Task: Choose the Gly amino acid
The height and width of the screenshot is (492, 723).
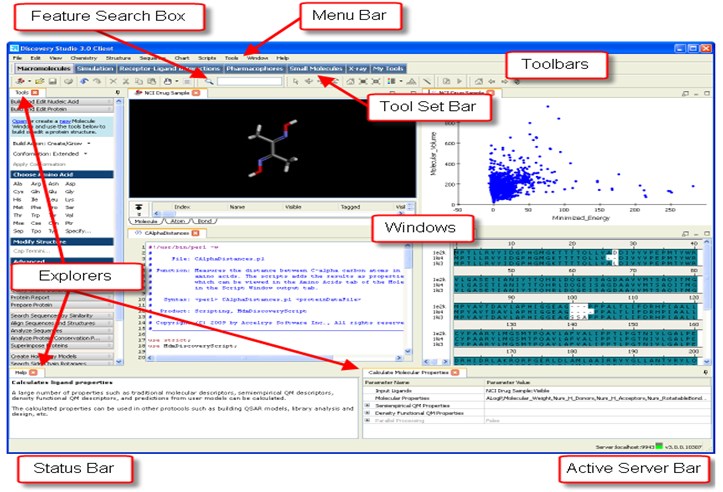Action: pyautogui.click(x=70, y=191)
